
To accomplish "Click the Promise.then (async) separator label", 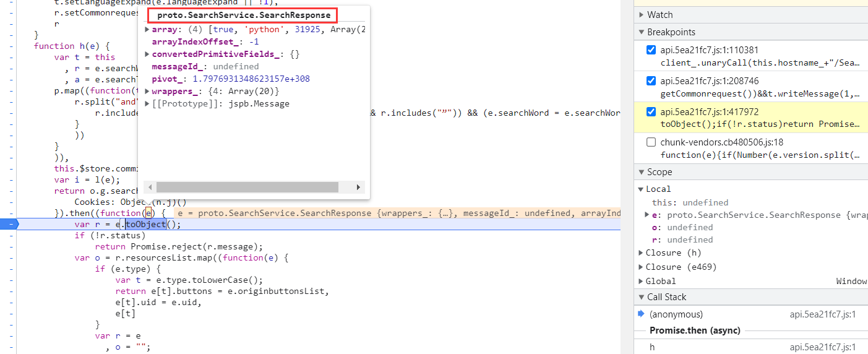I will pyautogui.click(x=695, y=330).
